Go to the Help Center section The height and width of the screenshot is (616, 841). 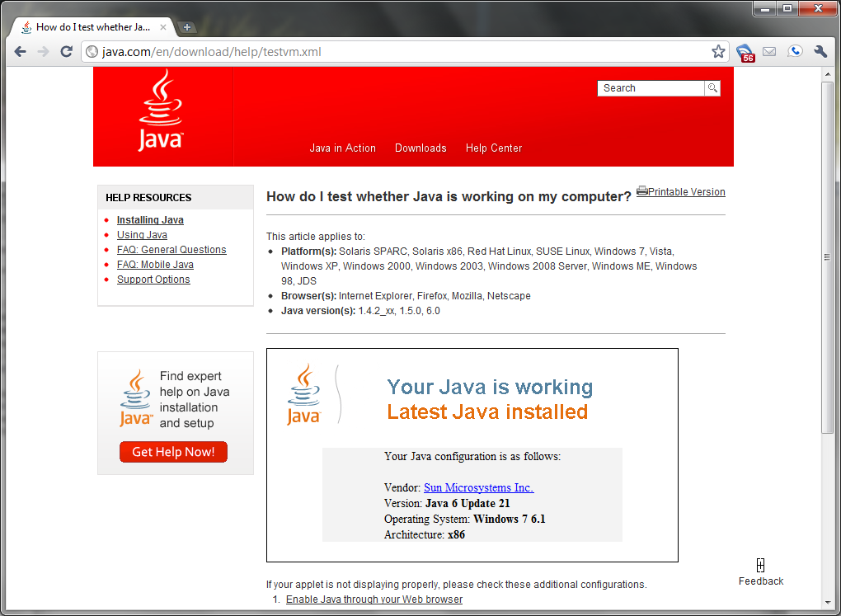point(494,148)
